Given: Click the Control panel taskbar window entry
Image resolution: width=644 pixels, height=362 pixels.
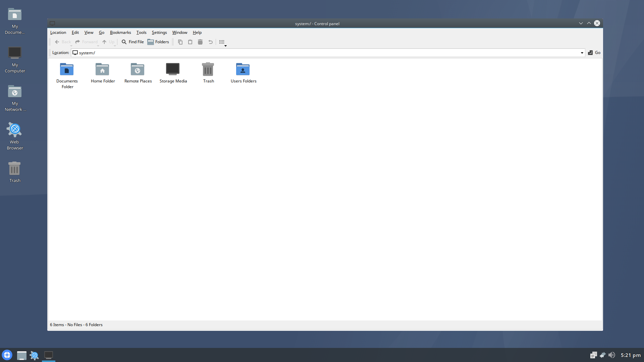Looking at the screenshot, I should tap(49, 355).
